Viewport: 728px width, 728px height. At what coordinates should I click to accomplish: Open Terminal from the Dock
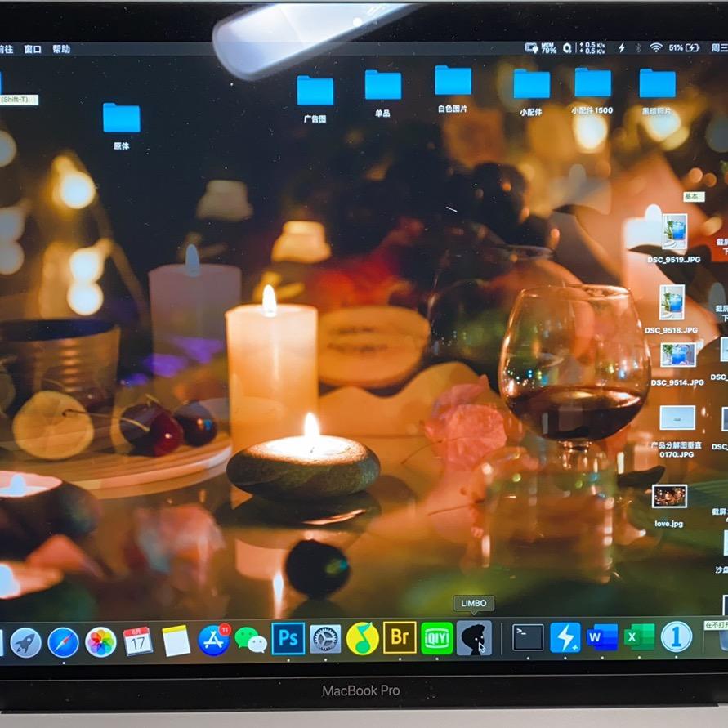point(528,637)
